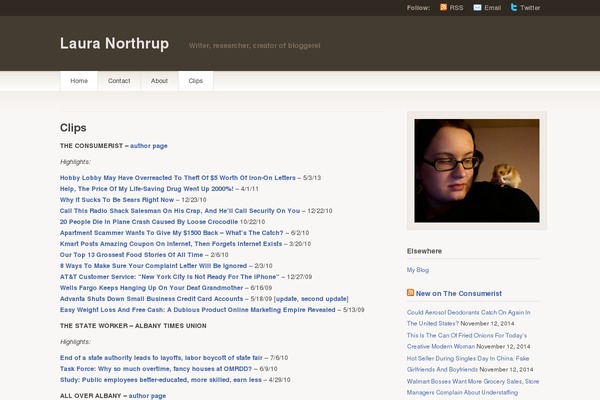This screenshot has height=400, width=600.
Task: Open the My Blog link
Action: pos(418,270)
